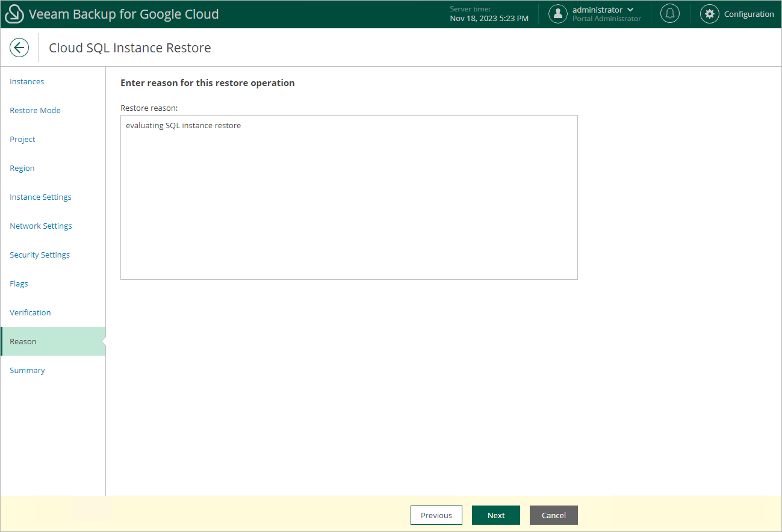Click the Configuration gear icon

click(x=710, y=14)
